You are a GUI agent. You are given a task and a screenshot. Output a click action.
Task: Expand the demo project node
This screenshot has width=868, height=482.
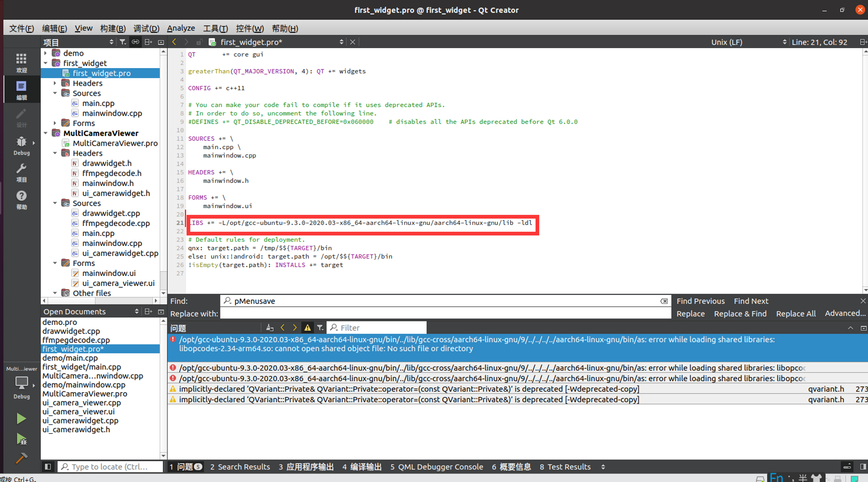click(46, 53)
